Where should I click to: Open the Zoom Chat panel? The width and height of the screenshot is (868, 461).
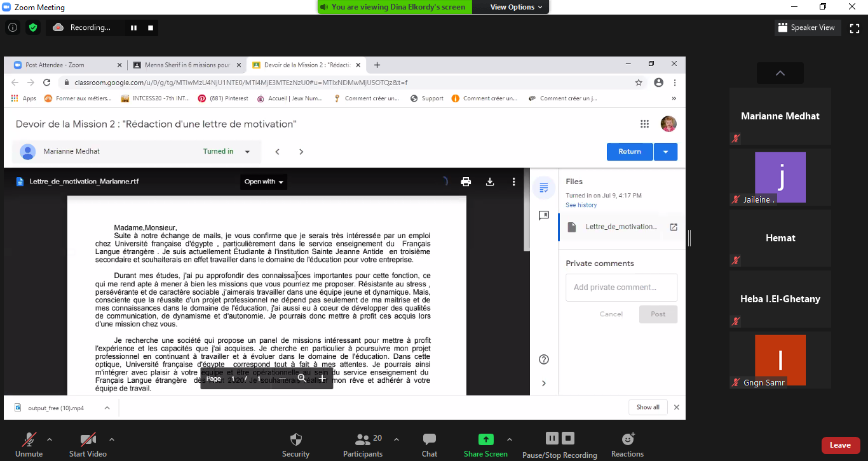tap(430, 439)
